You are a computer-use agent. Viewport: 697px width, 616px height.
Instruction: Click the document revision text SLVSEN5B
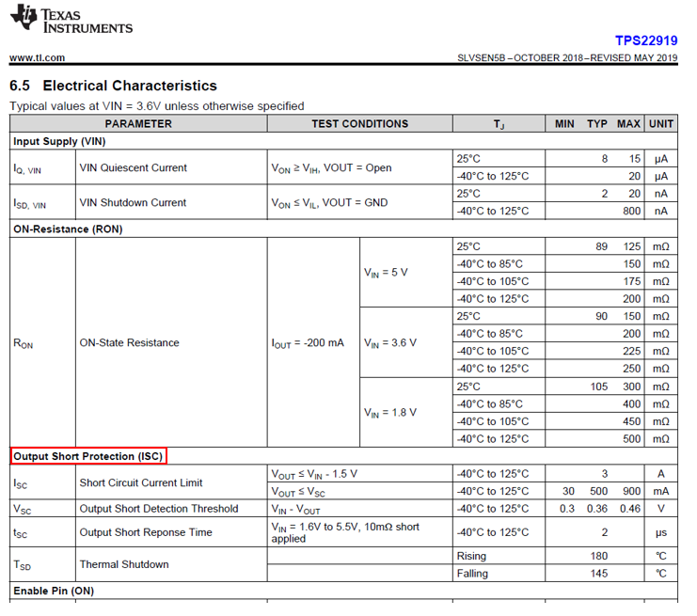(482, 58)
